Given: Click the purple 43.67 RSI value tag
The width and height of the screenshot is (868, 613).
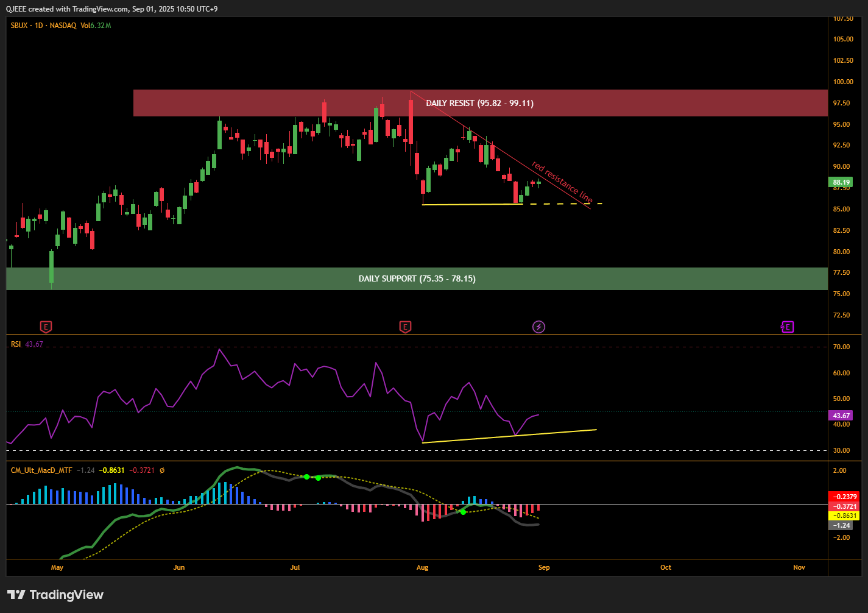Looking at the screenshot, I should pyautogui.click(x=841, y=416).
